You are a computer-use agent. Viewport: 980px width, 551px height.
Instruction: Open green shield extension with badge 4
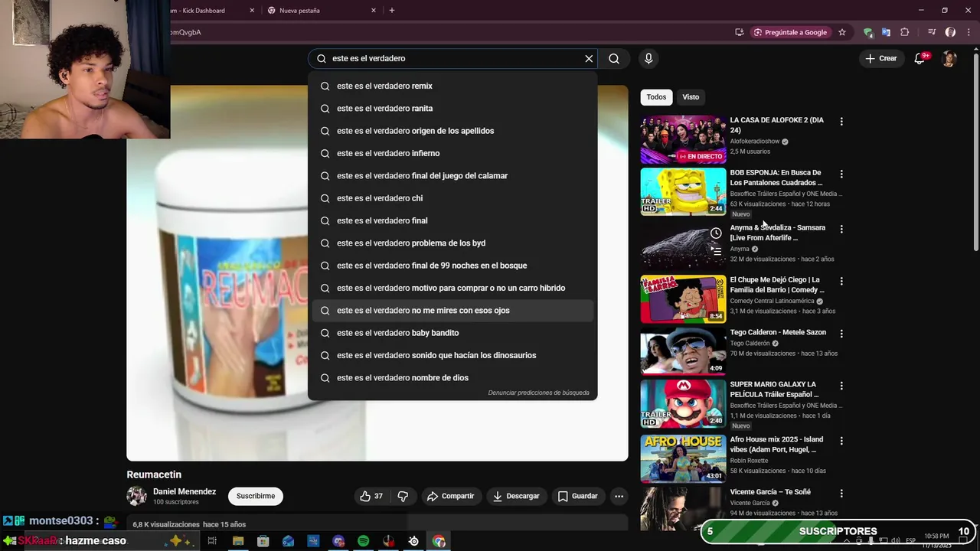(867, 32)
